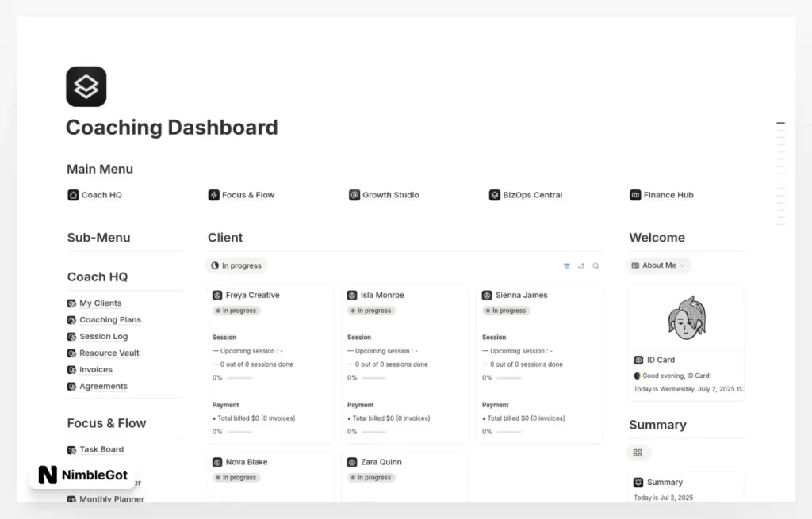This screenshot has width=812, height=519.
Task: Open the Freya Creative client card
Action: [x=252, y=296]
